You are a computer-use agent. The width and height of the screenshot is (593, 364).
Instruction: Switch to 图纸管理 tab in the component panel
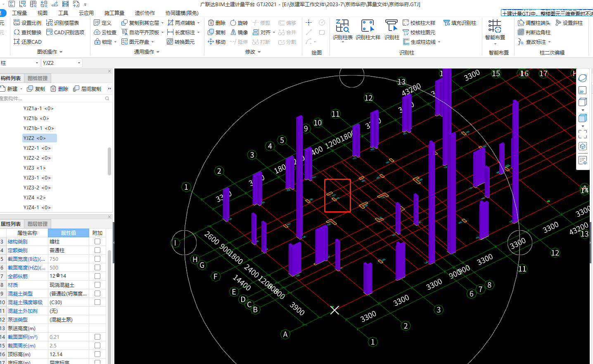[38, 78]
